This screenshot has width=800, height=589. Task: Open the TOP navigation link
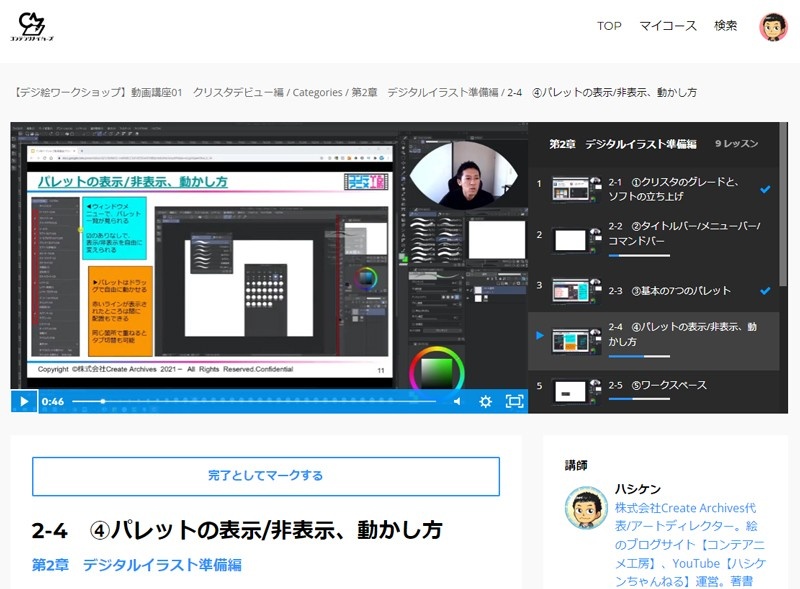[x=609, y=26]
